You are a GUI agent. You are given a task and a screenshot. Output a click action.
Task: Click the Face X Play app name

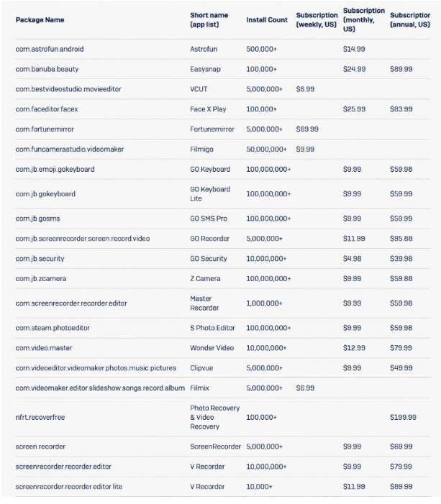pos(209,109)
